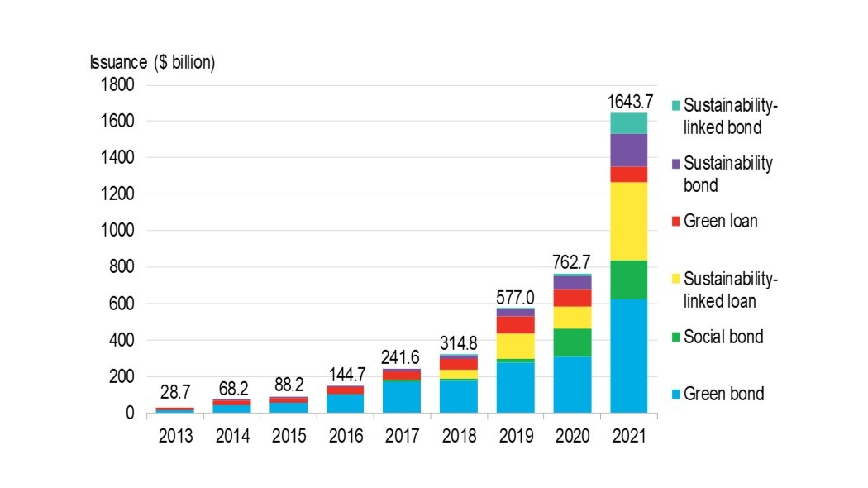Screen dimensions: 868x488
Task: Select the 'Sustainability-linked loan' legend label
Action: tap(731, 289)
